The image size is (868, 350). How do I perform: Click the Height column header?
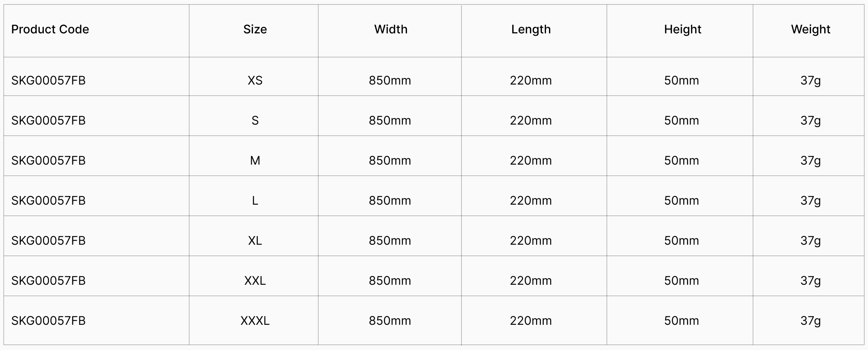tap(683, 29)
